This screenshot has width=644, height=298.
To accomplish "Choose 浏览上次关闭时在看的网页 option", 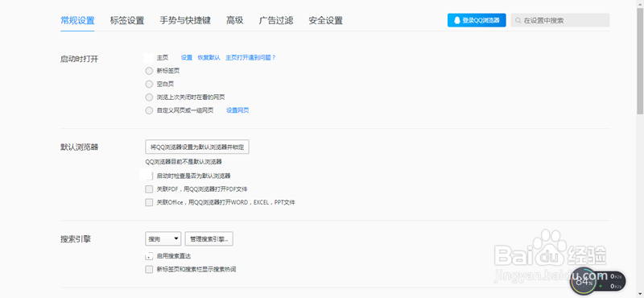I will point(149,97).
